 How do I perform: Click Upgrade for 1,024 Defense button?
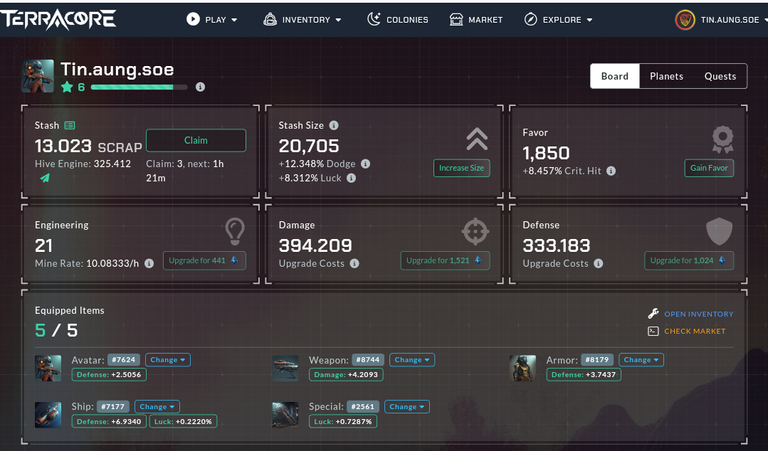click(689, 261)
